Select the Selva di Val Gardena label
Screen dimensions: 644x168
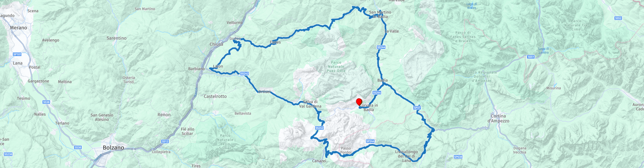coord(310,104)
